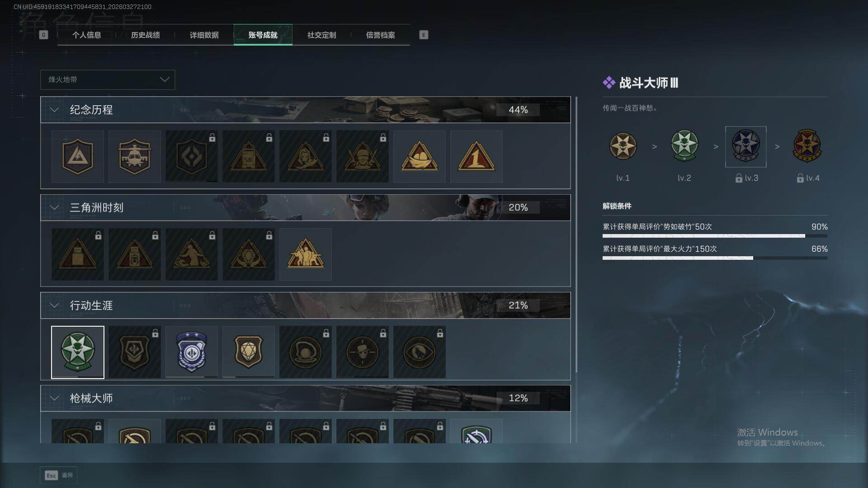Collapse the 三角洲时刻 section
The image size is (868, 488).
coord(54,207)
